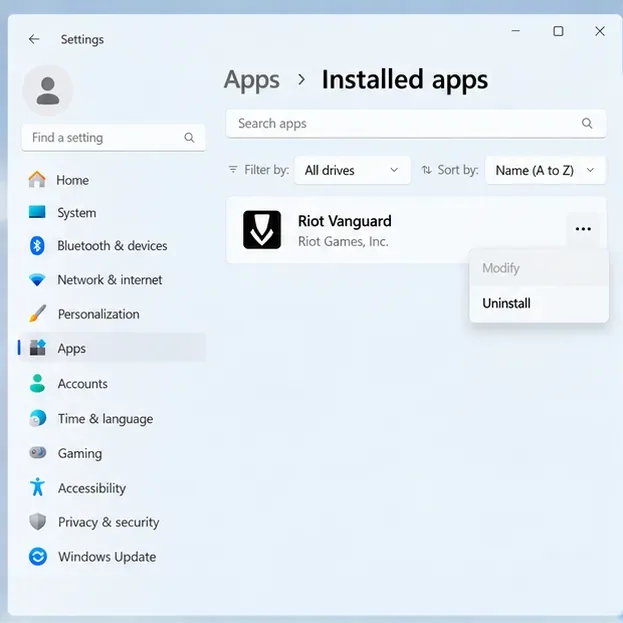Select Personalization in sidebar

pyautogui.click(x=113, y=314)
